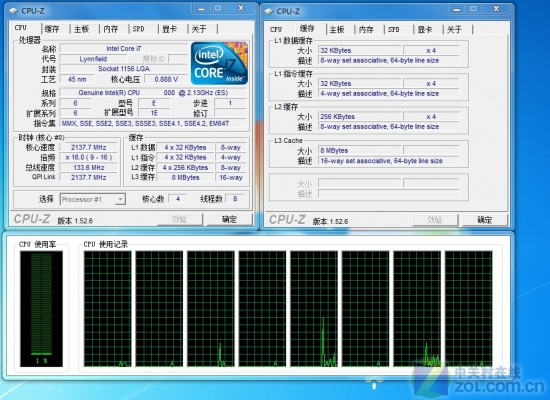Open the 缓存 tab in left CPU-Z window
Viewport: 550px width, 400px height.
52,29
